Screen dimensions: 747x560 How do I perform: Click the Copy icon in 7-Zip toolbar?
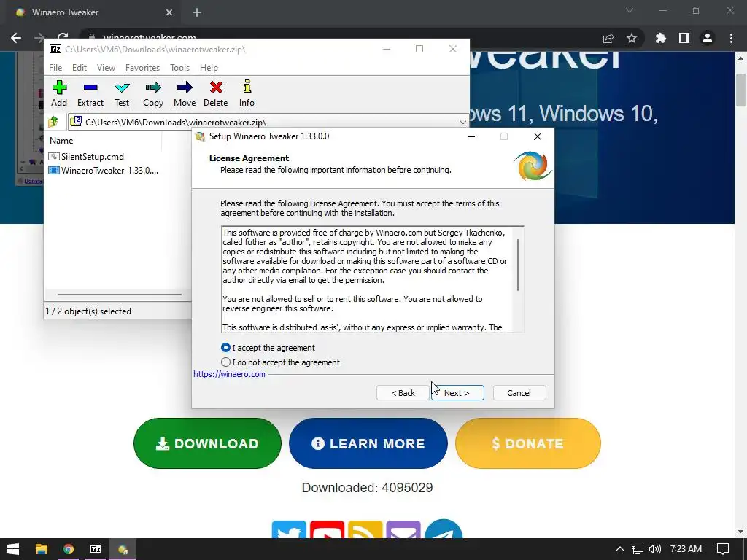click(x=153, y=93)
